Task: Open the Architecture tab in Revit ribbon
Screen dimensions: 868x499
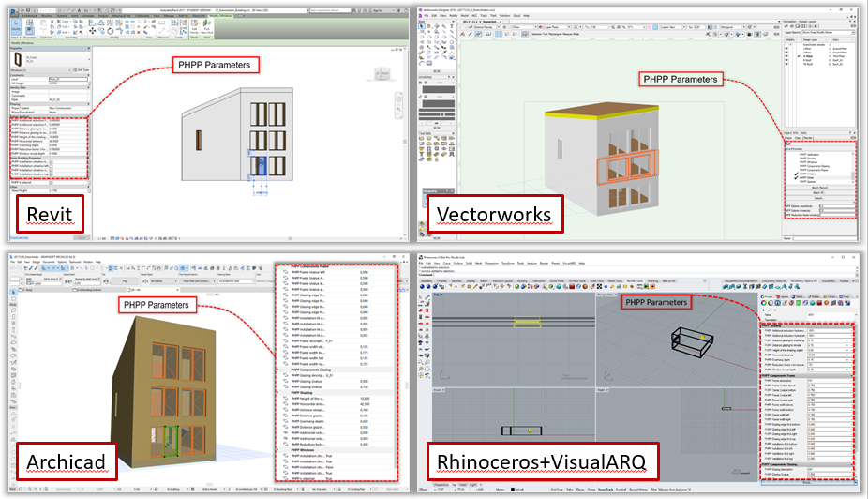Action: click(29, 16)
